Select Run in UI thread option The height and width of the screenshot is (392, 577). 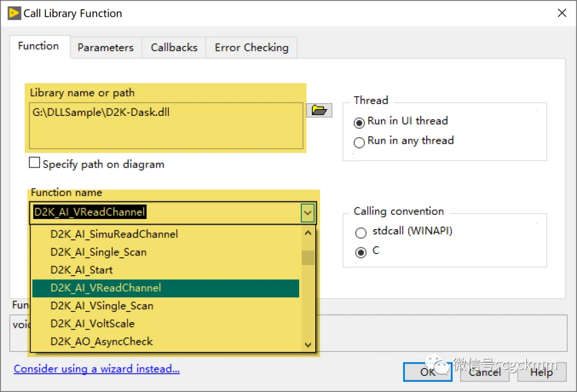360,122
